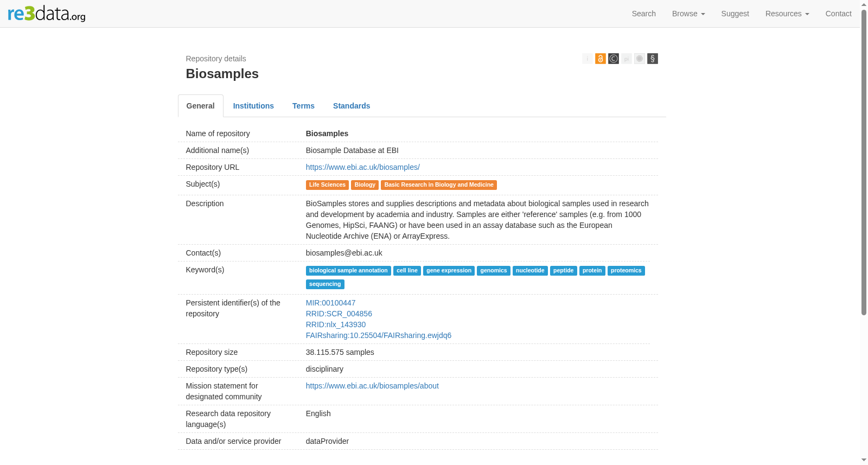Click the 'proteomics' keyword tag

coord(626,271)
